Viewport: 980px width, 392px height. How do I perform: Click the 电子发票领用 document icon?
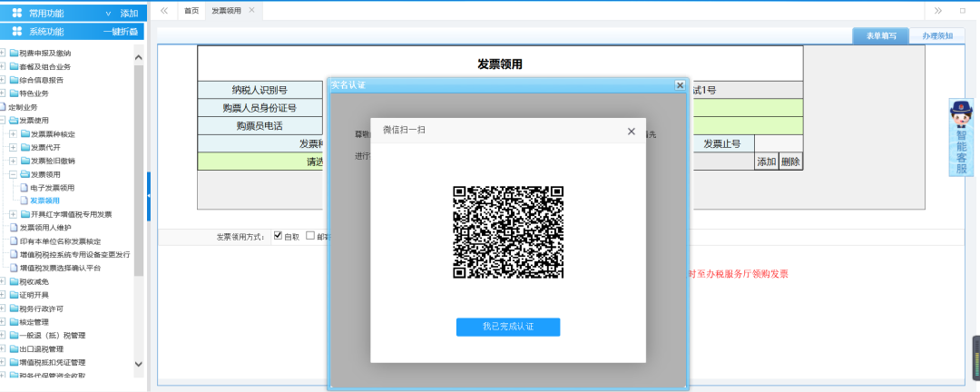click(24, 188)
